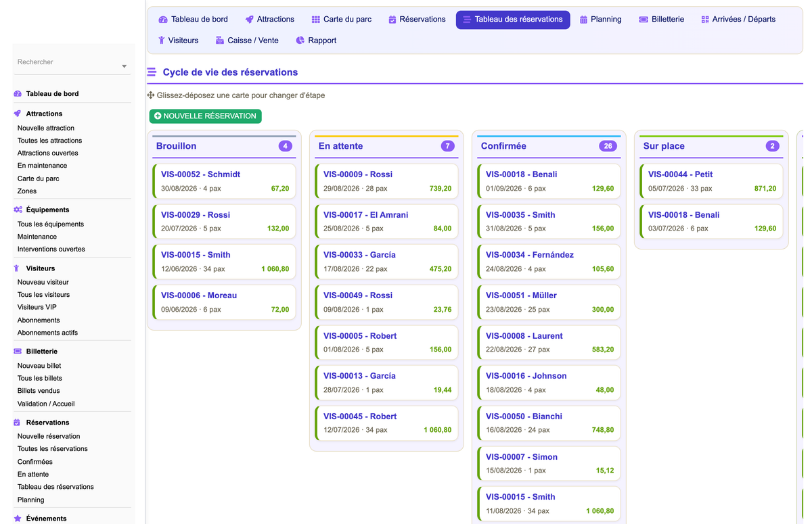Image resolution: width=812 pixels, height=524 pixels.
Task: Open the Rapport tab
Action: click(316, 41)
